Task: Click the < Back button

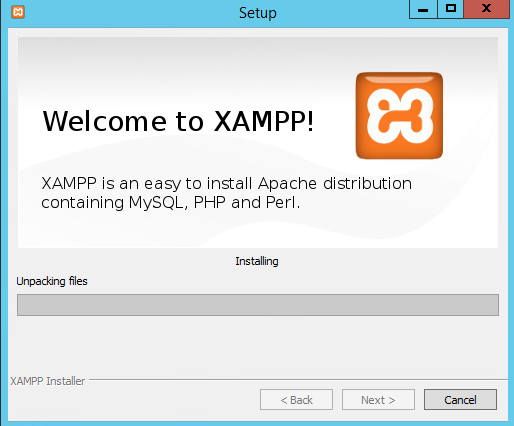Action: point(296,400)
